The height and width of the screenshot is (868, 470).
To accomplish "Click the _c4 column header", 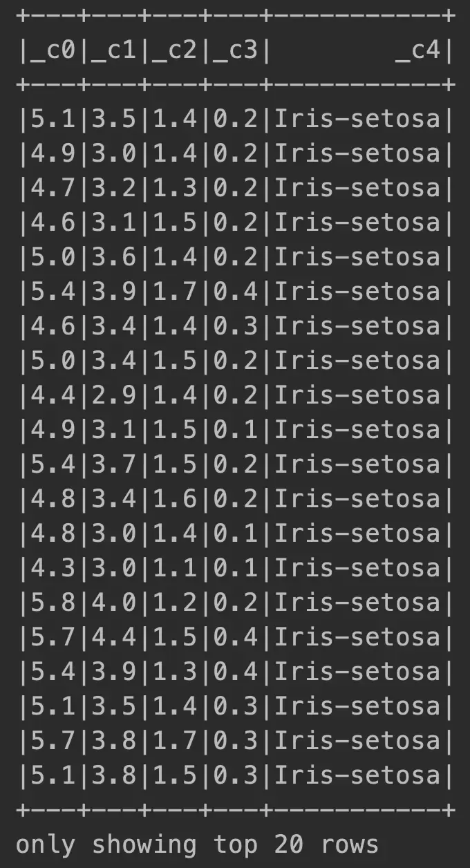I will pos(418,50).
